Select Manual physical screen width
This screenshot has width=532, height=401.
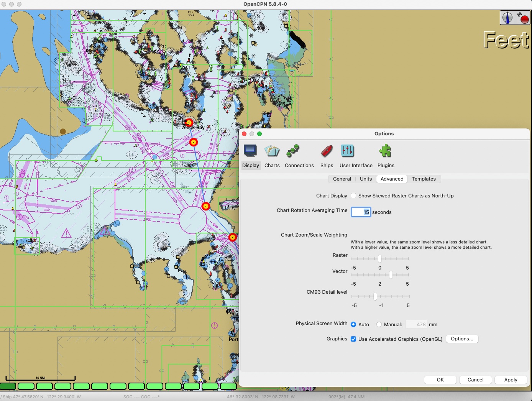pos(379,324)
